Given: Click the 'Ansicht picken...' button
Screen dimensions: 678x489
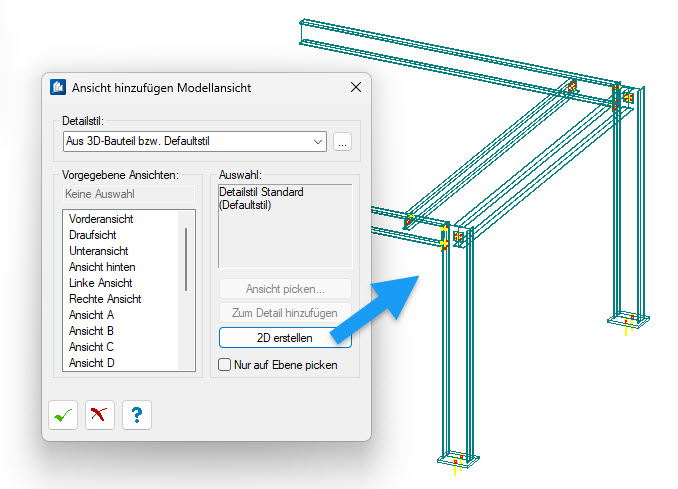Looking at the screenshot, I should (x=285, y=289).
